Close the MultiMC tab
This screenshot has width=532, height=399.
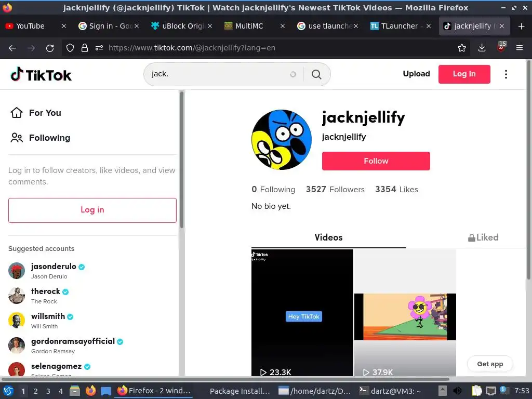(282, 26)
